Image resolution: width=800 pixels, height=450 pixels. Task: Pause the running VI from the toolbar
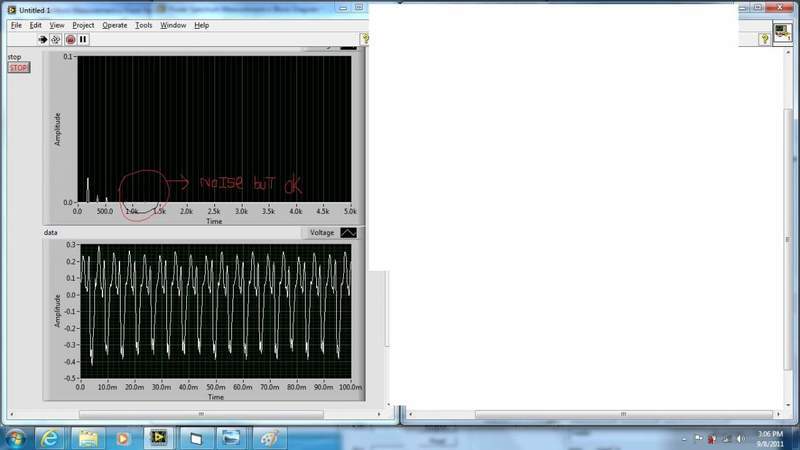[x=83, y=39]
